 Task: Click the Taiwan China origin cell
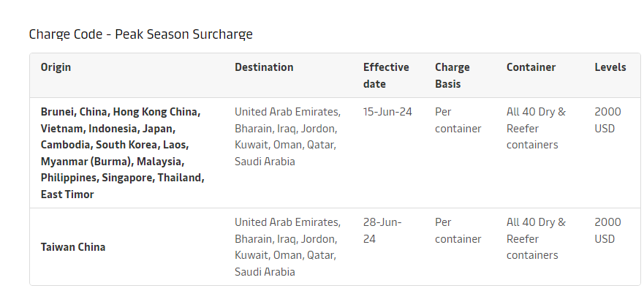tap(73, 247)
